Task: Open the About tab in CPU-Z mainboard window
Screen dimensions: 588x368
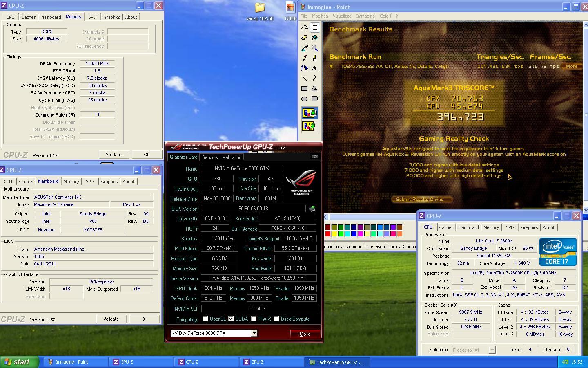Action: pyautogui.click(x=128, y=182)
